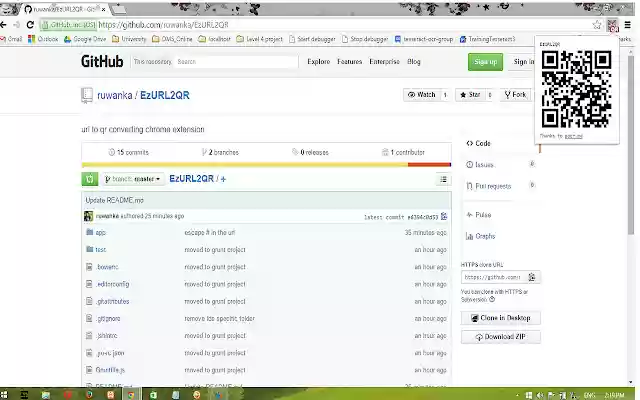
Task: Open the localhost bookmarks folder
Action: 215,39
